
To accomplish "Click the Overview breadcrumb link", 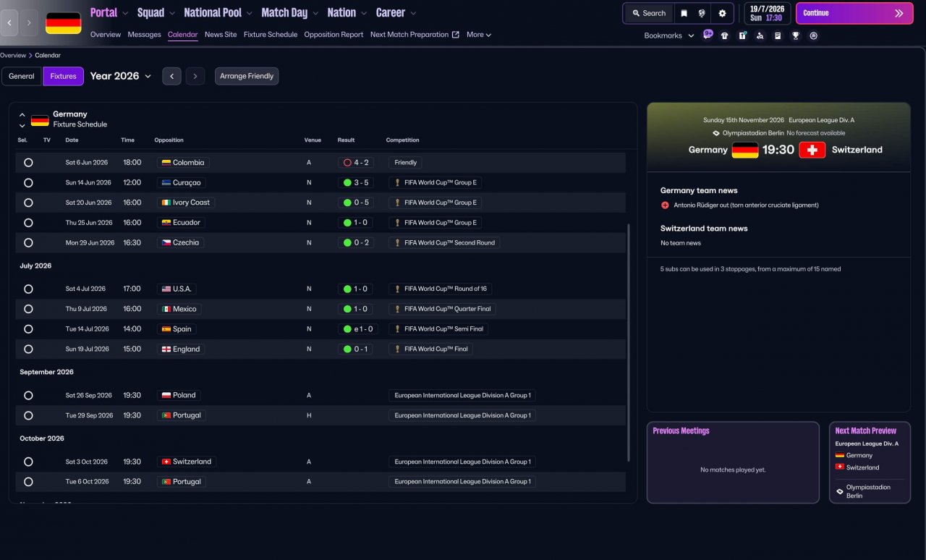I will 13,56.
